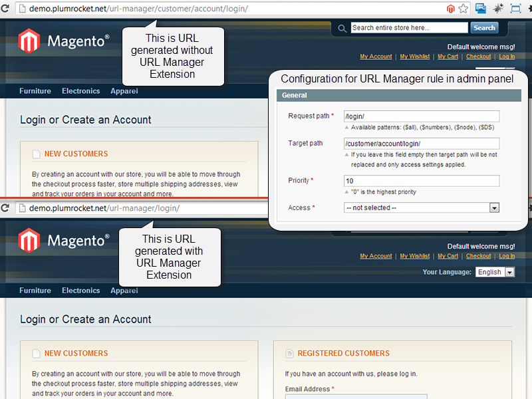This screenshot has height=399, width=532.
Task: Click the magnifier icon beside store search box
Action: [x=342, y=28]
